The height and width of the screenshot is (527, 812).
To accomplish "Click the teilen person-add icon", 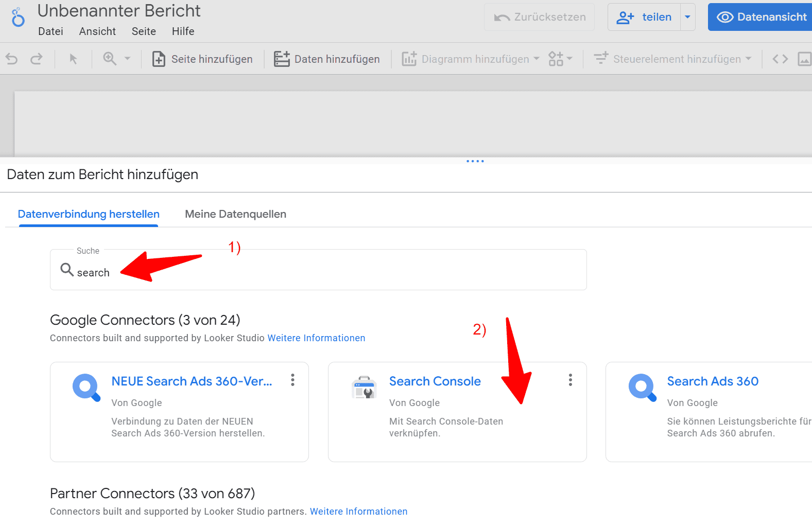I will click(x=625, y=17).
